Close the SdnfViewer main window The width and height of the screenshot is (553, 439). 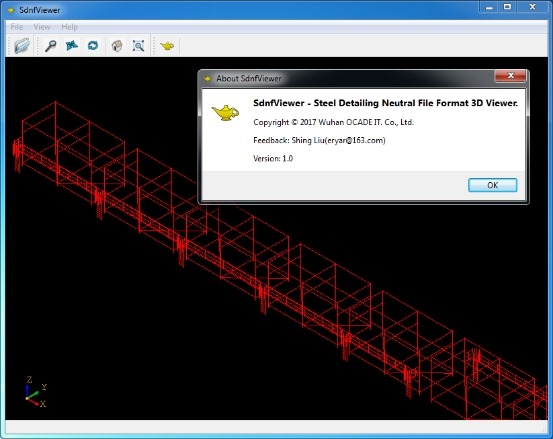coord(533,7)
